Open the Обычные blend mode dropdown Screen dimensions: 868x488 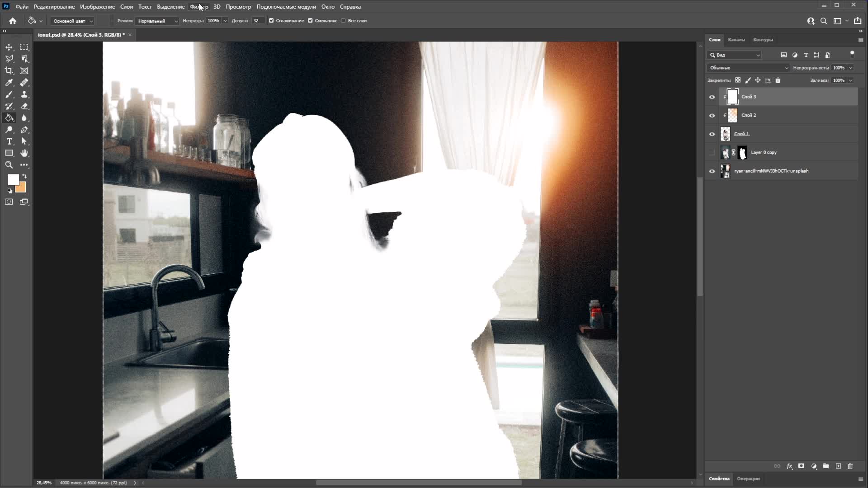(x=748, y=68)
